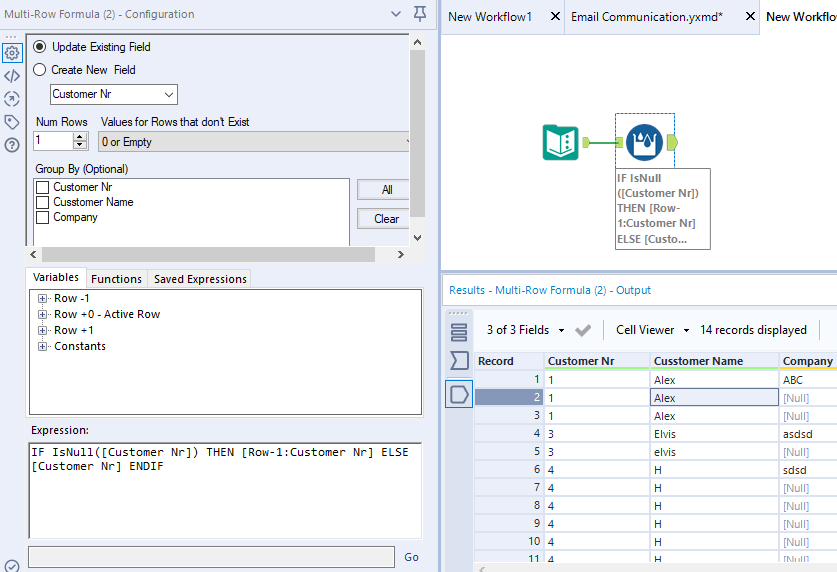Select the Create New Field option
Screen dimensions: 837x572
tap(40, 70)
